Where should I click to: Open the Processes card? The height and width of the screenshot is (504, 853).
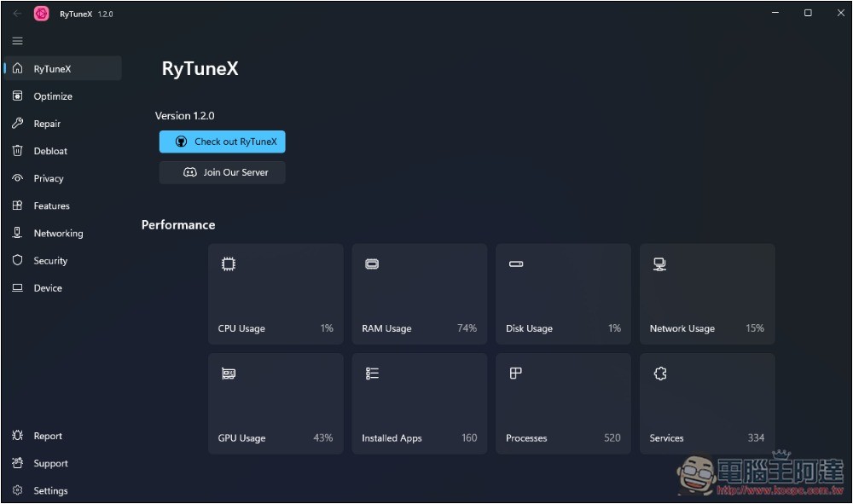[563, 403]
